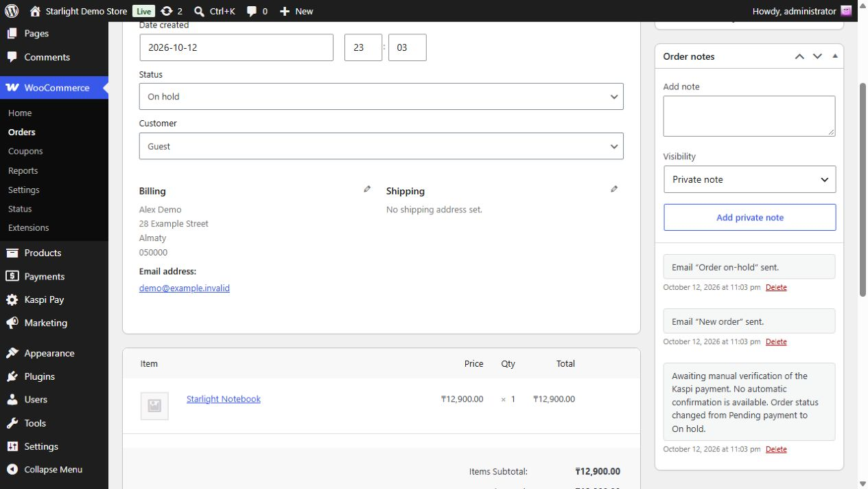Go to WooCommerce Orders submenu
Image resolution: width=868 pixels, height=489 pixels.
(22, 132)
